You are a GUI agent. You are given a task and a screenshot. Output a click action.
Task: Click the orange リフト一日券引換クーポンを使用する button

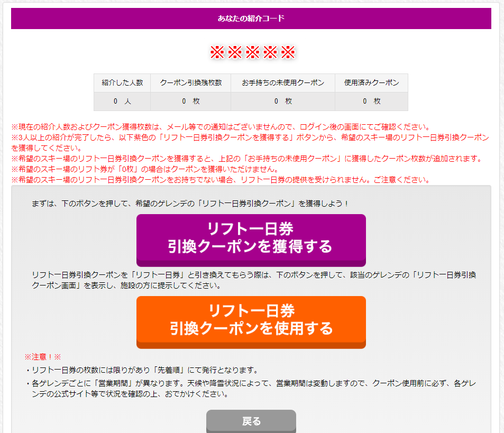pos(251,322)
